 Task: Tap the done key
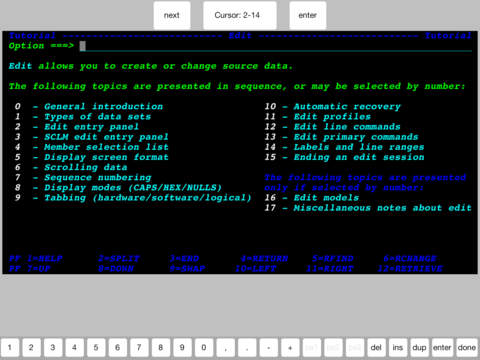(466, 348)
